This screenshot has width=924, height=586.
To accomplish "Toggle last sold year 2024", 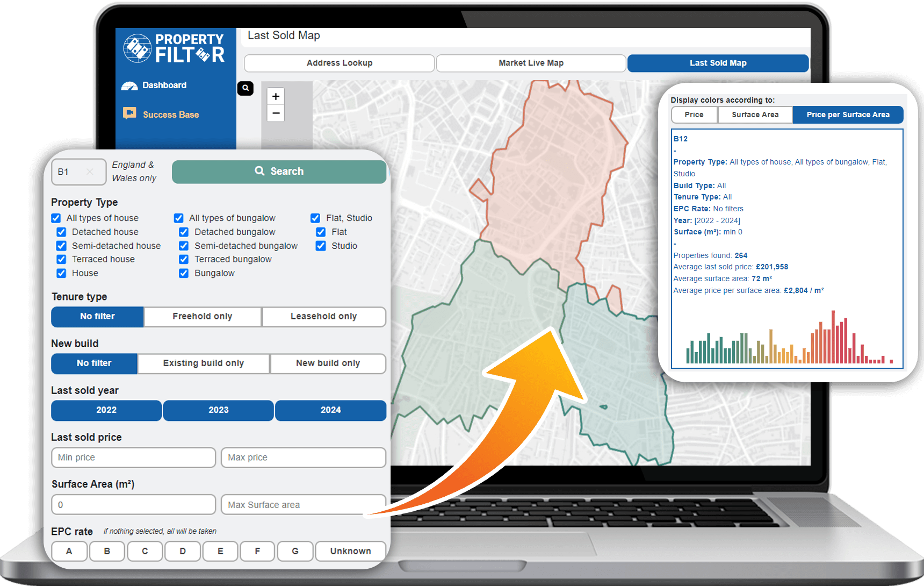I will (331, 410).
